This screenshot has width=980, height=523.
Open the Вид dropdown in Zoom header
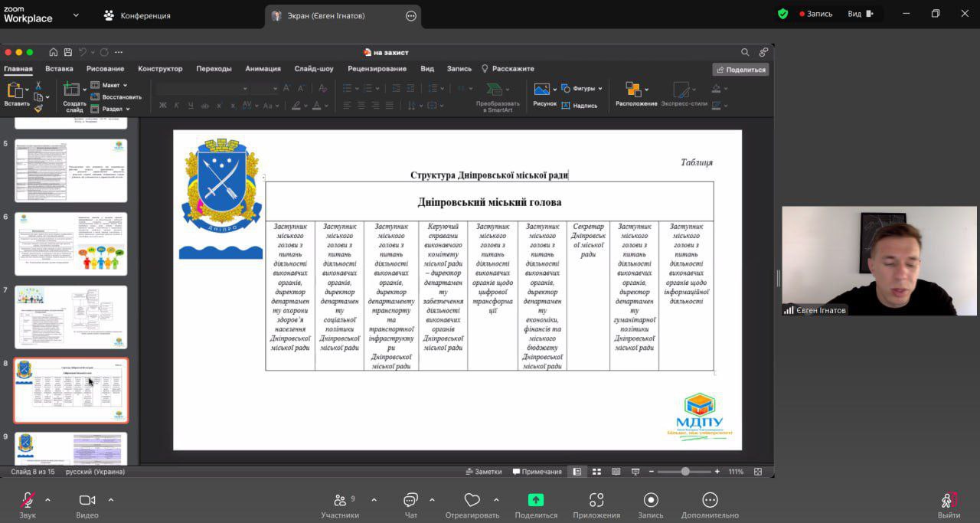[860, 14]
